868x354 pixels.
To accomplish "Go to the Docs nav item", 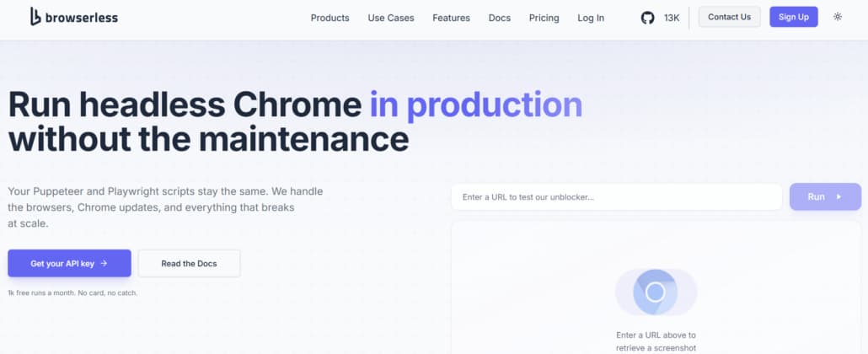I will [500, 18].
